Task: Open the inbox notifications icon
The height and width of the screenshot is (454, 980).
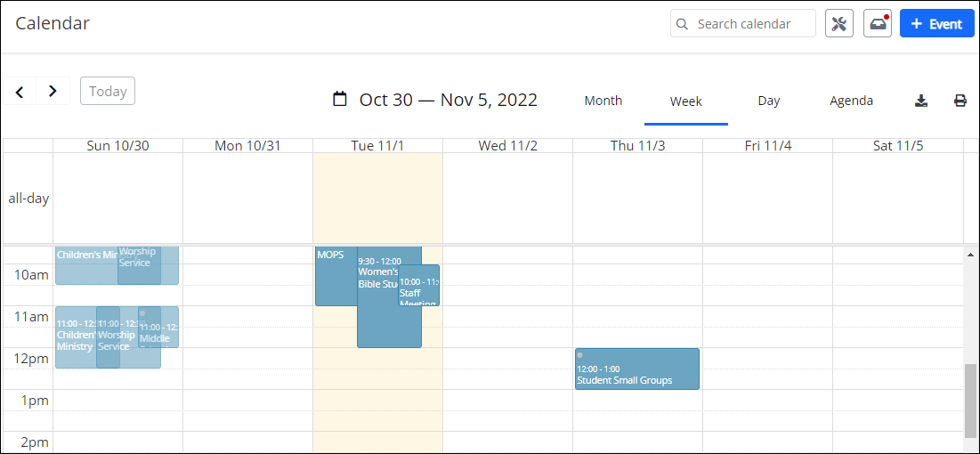Action: point(878,24)
